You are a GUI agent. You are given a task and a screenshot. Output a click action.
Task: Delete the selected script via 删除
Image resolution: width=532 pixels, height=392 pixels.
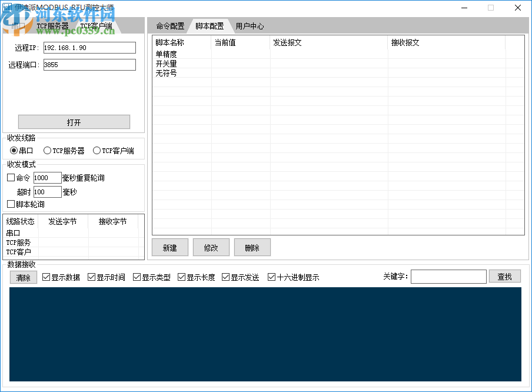point(252,247)
